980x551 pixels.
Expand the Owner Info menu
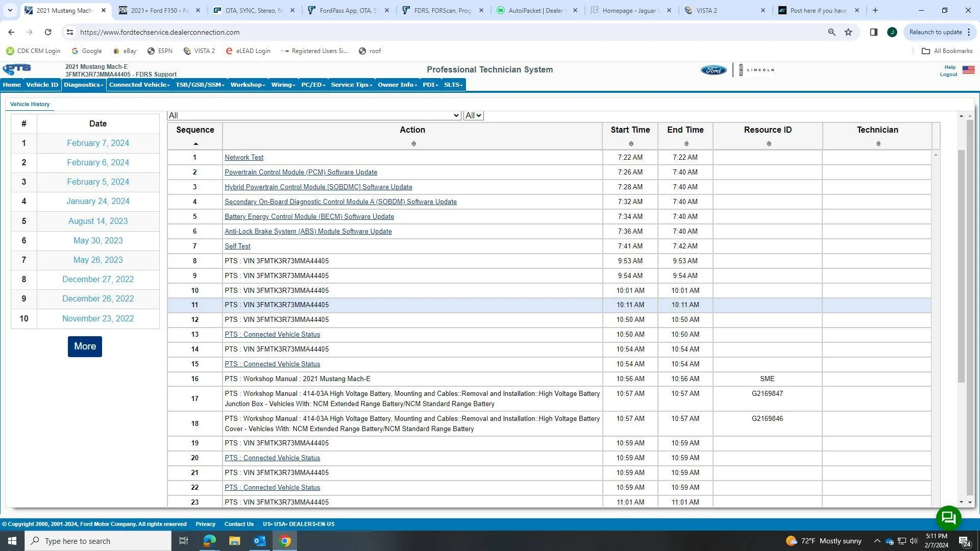coord(397,85)
